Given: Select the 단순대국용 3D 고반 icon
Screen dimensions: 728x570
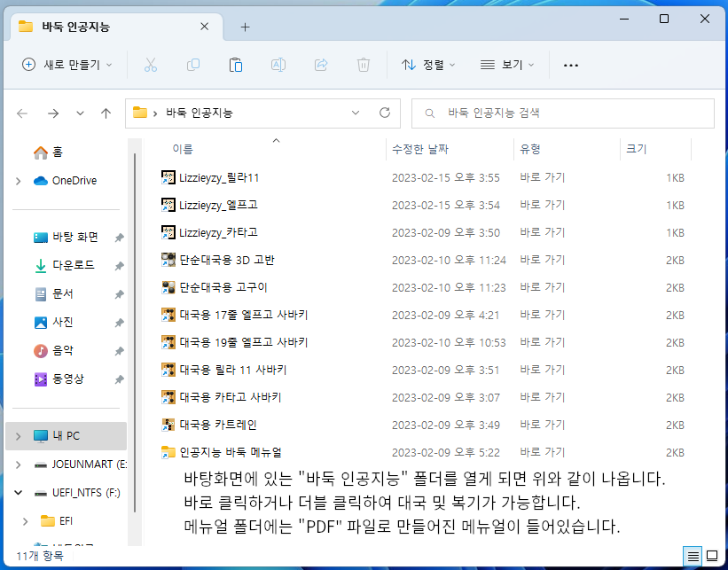Looking at the screenshot, I should [168, 260].
